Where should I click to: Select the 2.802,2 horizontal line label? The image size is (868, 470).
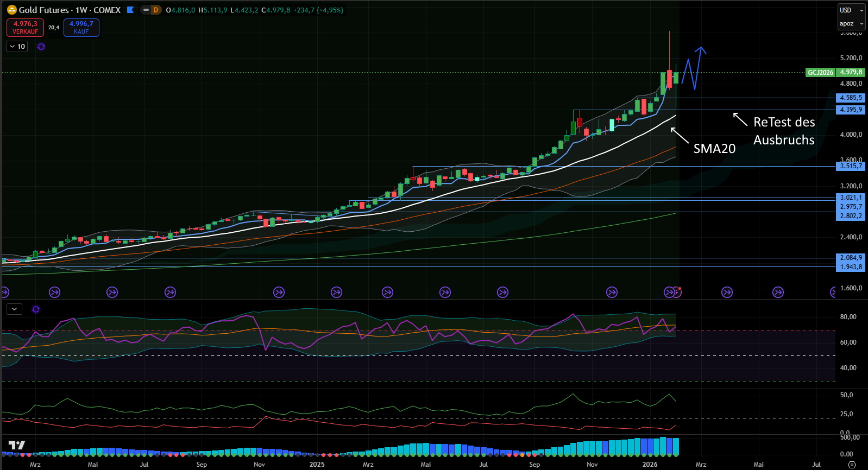click(851, 216)
